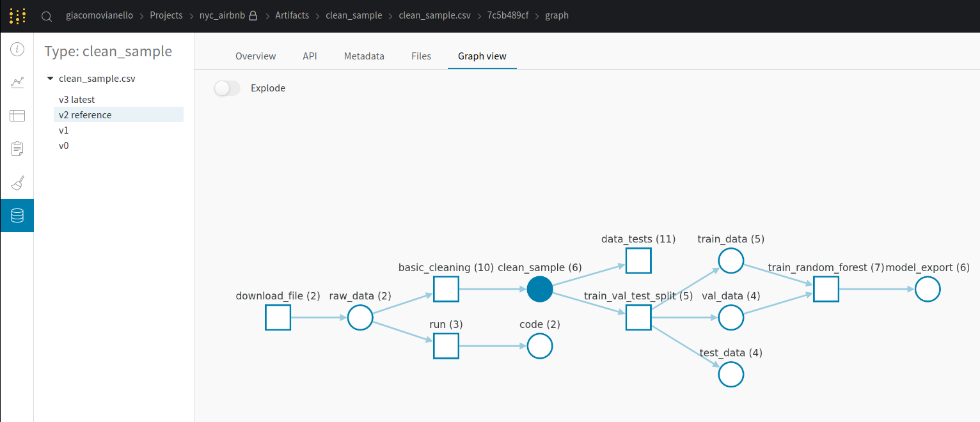
Task: Switch to the Files tab
Action: point(421,56)
